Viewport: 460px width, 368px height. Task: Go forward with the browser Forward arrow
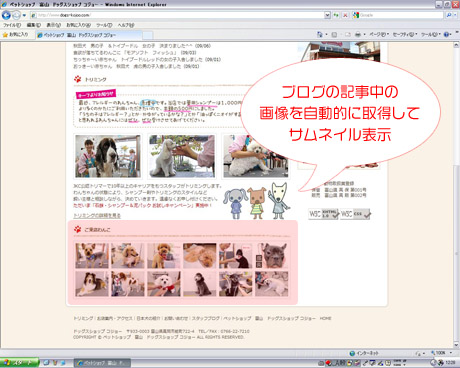coord(16,15)
